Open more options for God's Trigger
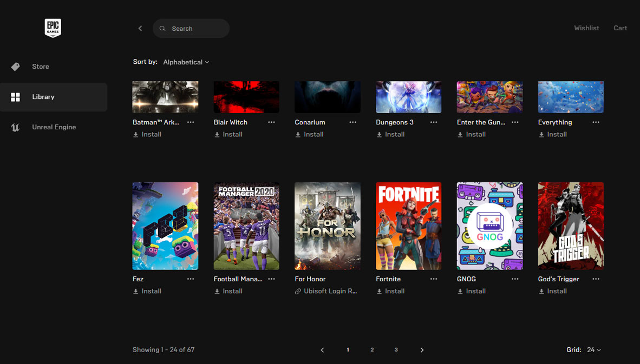Screen dimensions: 640x364 [x=596, y=279]
